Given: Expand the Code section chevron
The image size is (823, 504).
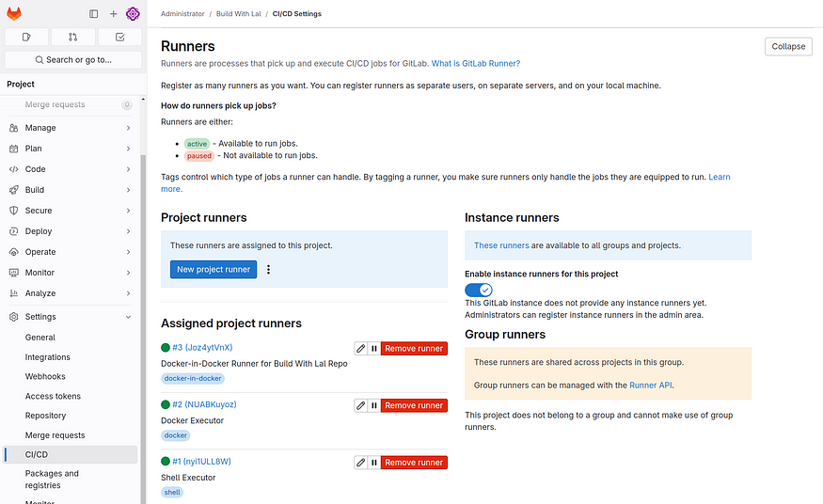Looking at the screenshot, I should tap(128, 169).
